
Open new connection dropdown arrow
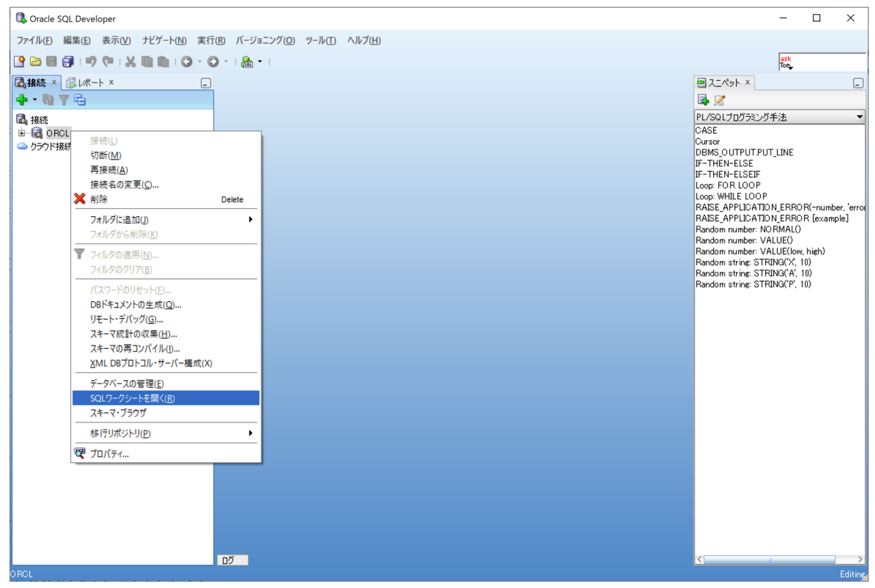pyautogui.click(x=35, y=100)
